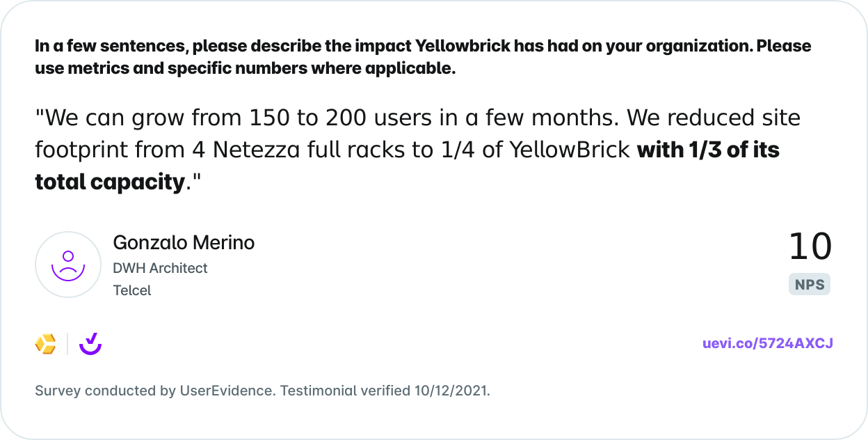
Task: Click the "150 to 200 users" text in quote
Action: (340, 118)
